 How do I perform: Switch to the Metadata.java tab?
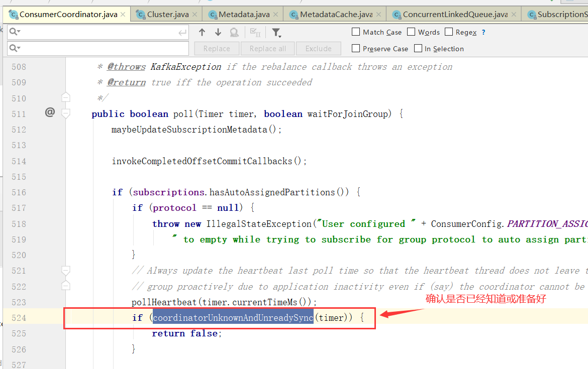tap(244, 14)
